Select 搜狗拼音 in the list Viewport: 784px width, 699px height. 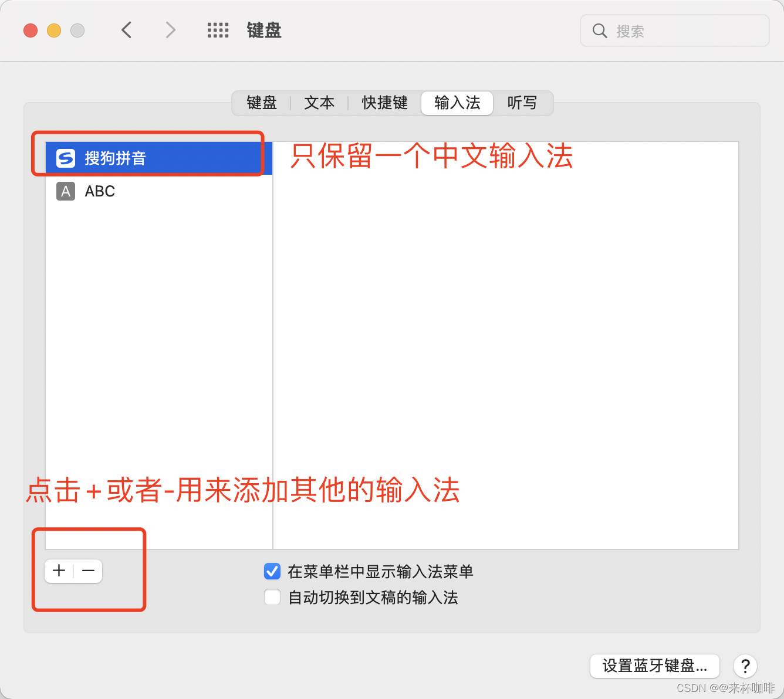(159, 158)
